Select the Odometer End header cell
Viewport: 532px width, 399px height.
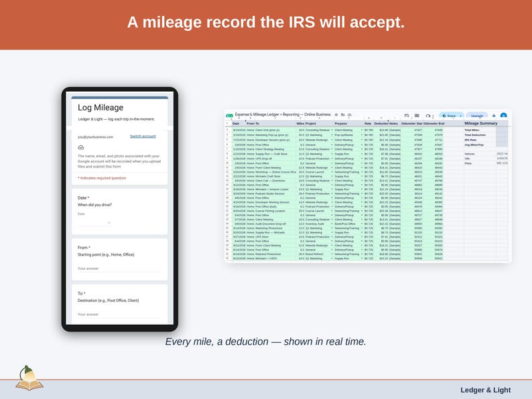coord(434,124)
